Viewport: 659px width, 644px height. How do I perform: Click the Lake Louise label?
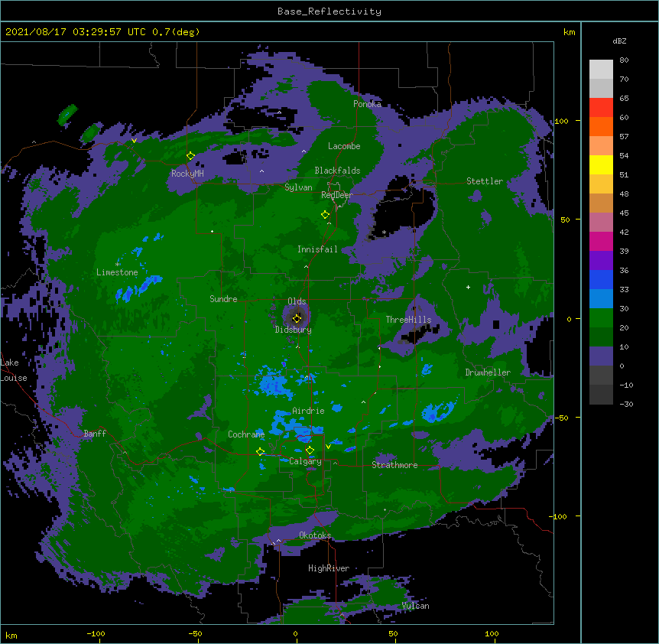[x=14, y=370]
